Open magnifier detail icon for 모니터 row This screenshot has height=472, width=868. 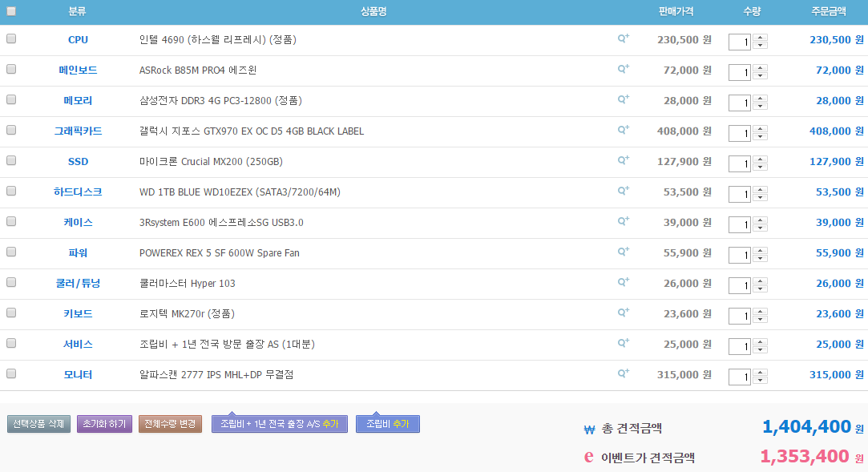[x=624, y=373]
